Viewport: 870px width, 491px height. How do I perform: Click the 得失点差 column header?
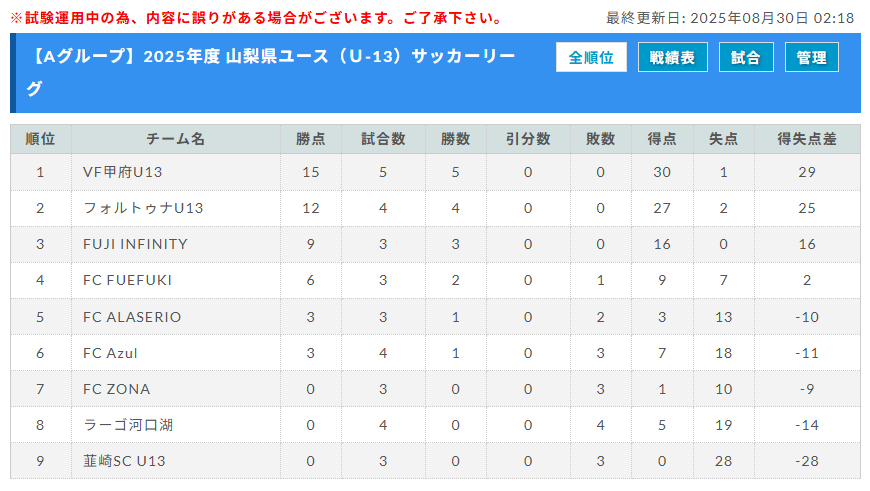pyautogui.click(x=807, y=139)
